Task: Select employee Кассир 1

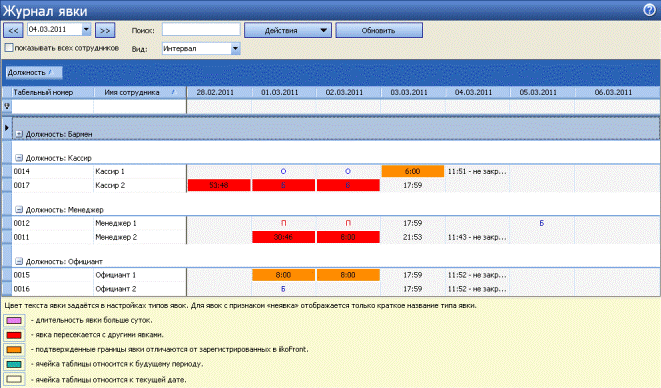Action: pyautogui.click(x=140, y=171)
